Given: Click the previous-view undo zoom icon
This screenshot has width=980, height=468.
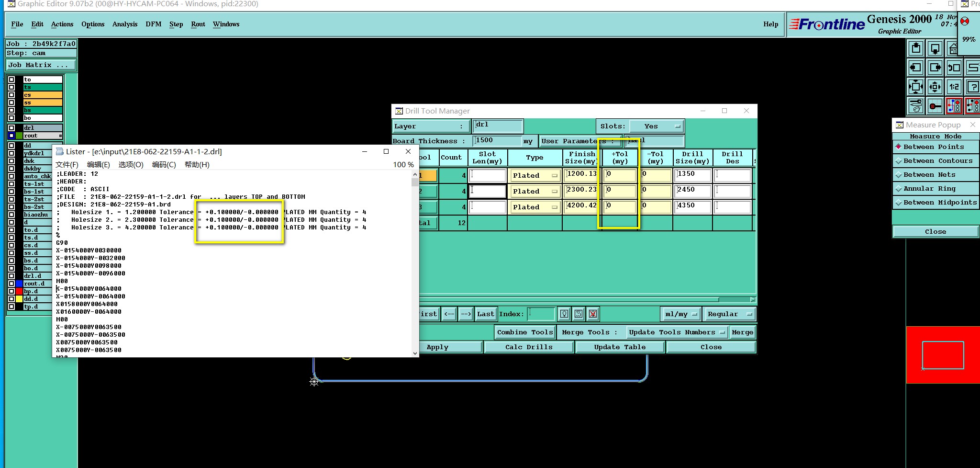Looking at the screenshot, I should [954, 68].
